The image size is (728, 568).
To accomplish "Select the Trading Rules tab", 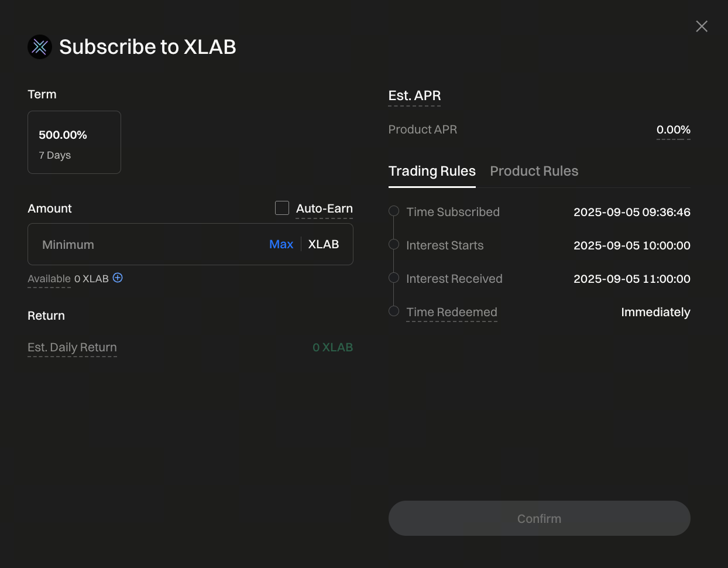I will (432, 171).
